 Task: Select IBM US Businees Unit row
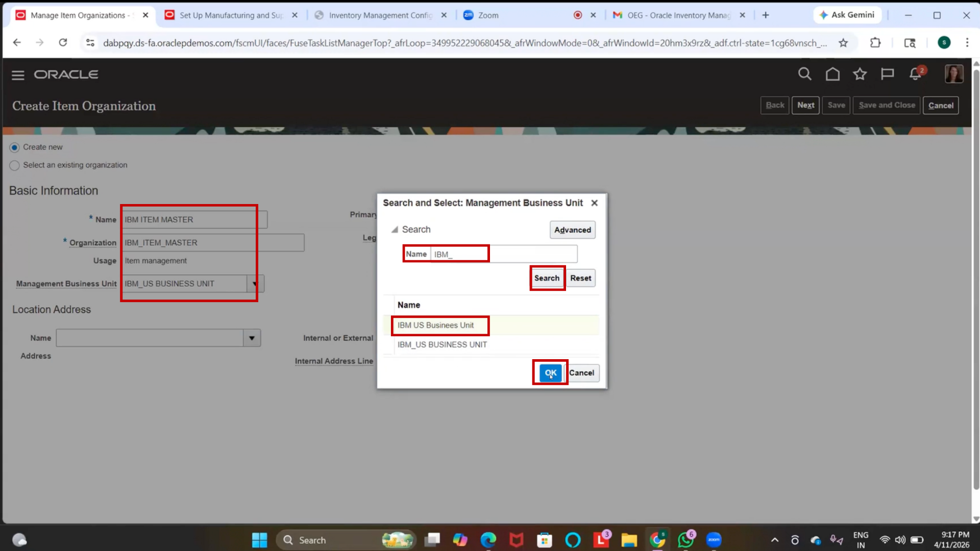[491, 325]
